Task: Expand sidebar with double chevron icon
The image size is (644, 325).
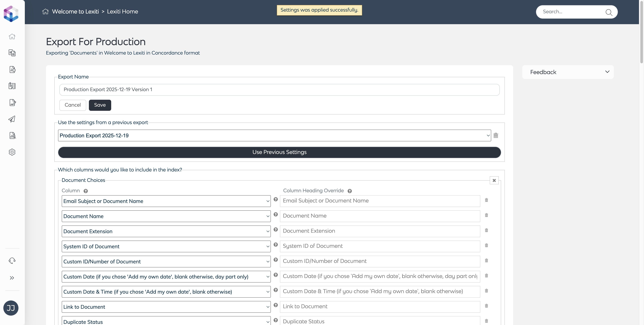Action: [12, 278]
